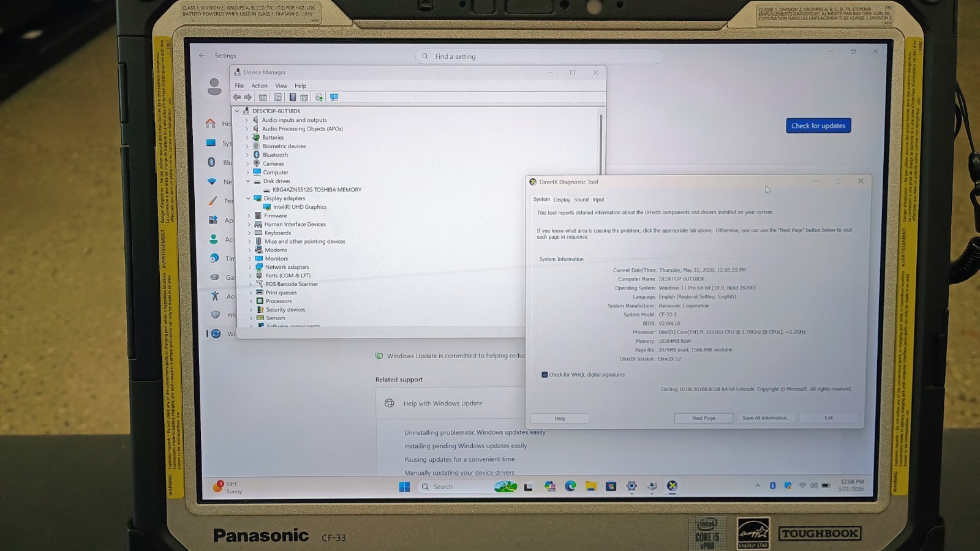Select POS Barcode Scanner node
This screenshot has height=551, width=980.
point(292,284)
